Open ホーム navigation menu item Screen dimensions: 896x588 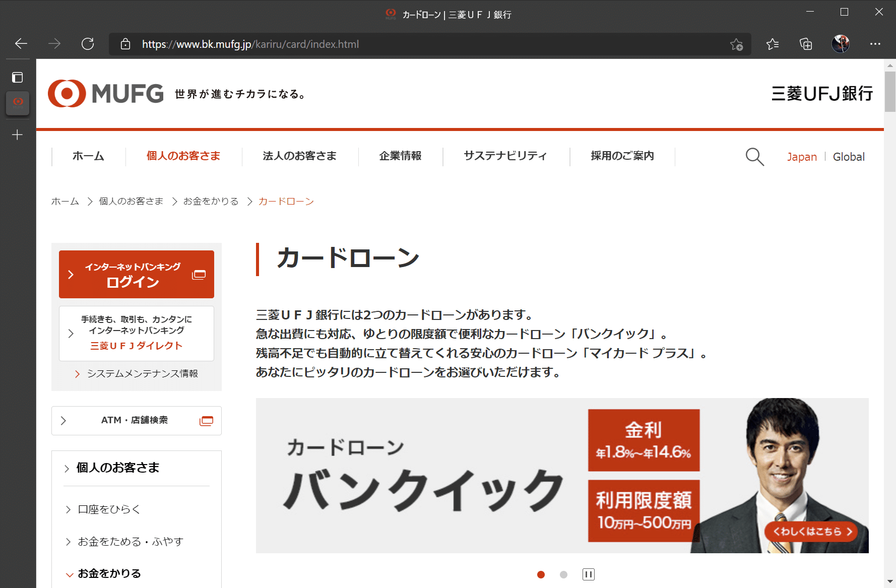[88, 156]
